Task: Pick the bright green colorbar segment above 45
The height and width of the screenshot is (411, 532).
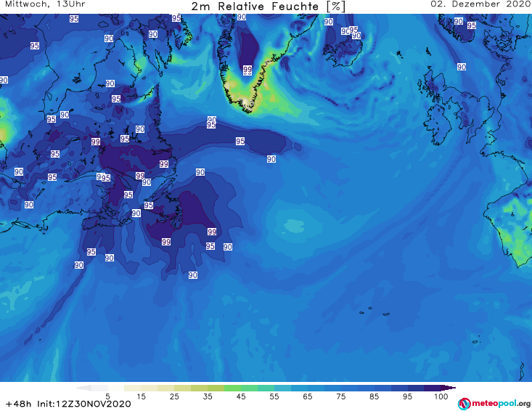Action: (x=232, y=388)
